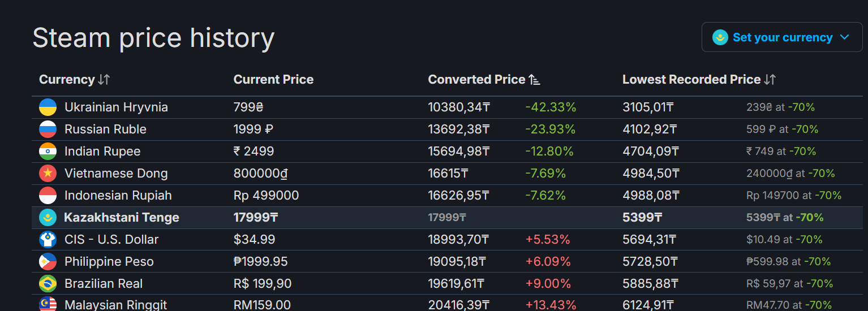Screen dimensions: 868x311
Task: Click the Steam price history heading
Action: coord(153,38)
